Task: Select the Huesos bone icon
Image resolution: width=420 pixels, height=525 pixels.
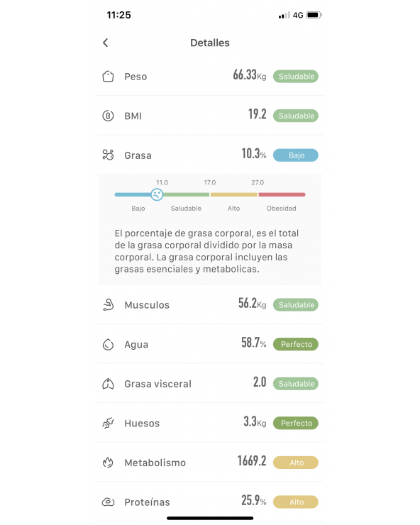Action: tap(108, 424)
